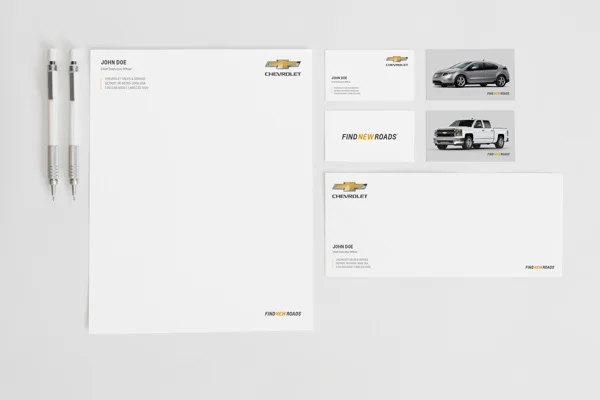This screenshot has height=400, width=600.
Task: Click the address block on the letterhead
Action: point(126,83)
